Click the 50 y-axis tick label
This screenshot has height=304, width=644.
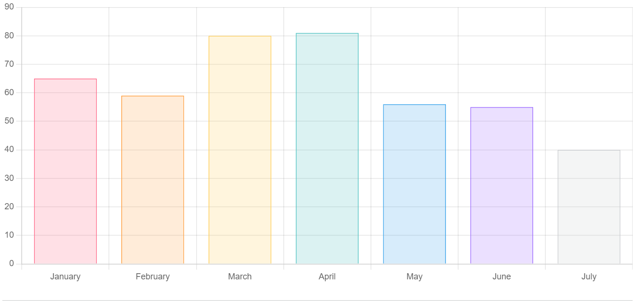pyautogui.click(x=9, y=121)
